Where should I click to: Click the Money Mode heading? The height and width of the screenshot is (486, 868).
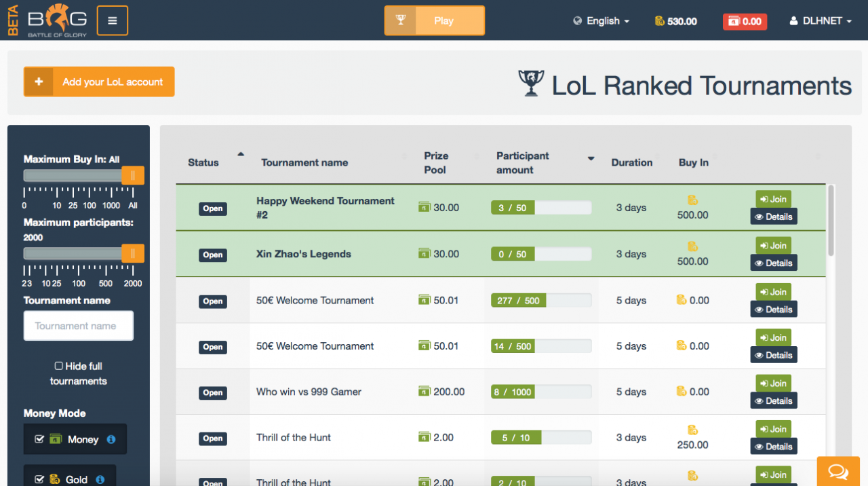tap(55, 413)
